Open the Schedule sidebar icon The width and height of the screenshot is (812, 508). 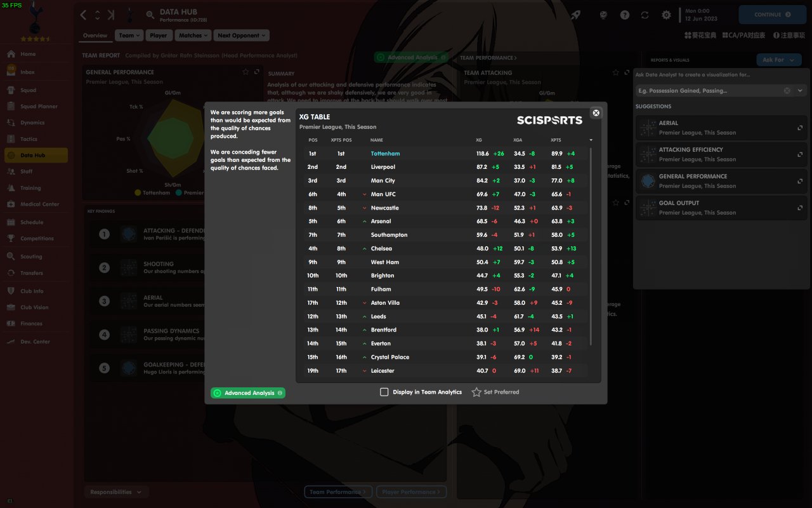[11, 222]
